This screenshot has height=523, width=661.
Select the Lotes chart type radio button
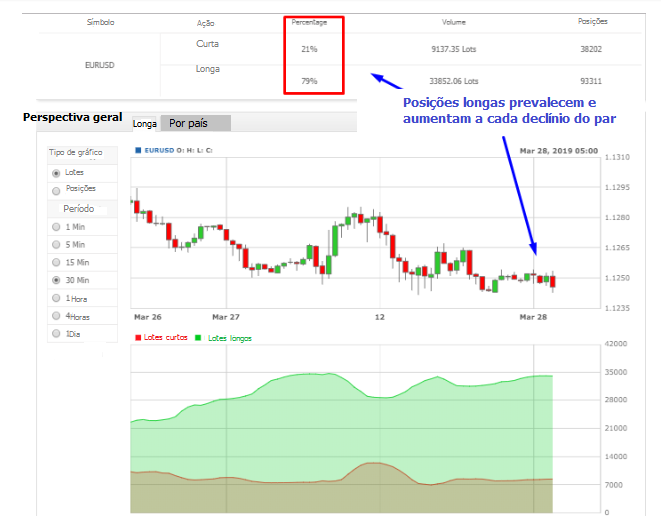[55, 173]
